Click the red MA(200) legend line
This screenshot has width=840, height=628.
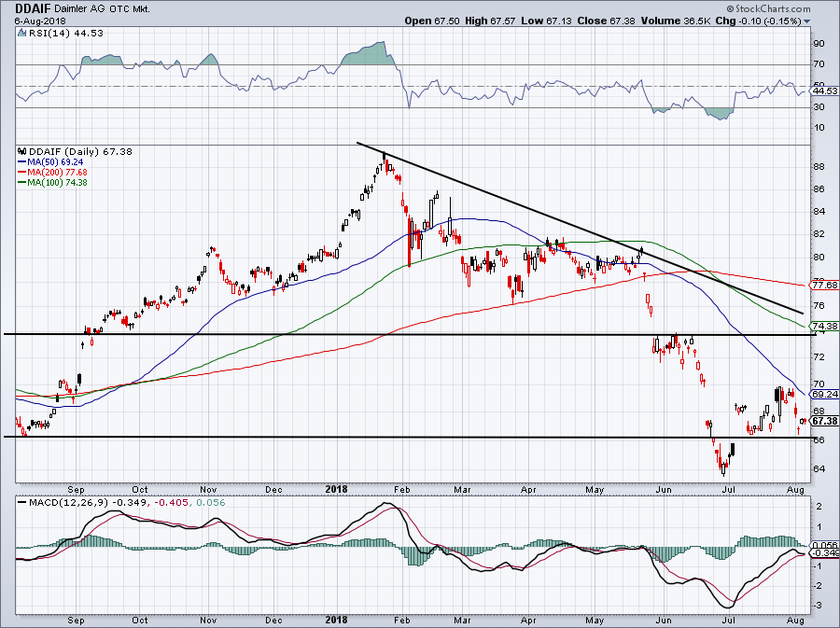tap(22, 173)
